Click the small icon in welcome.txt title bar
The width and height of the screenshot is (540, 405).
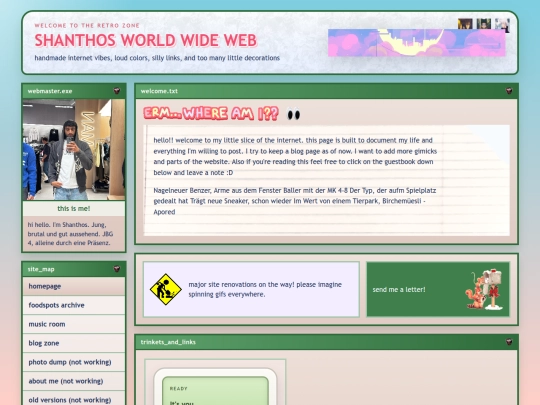(509, 91)
